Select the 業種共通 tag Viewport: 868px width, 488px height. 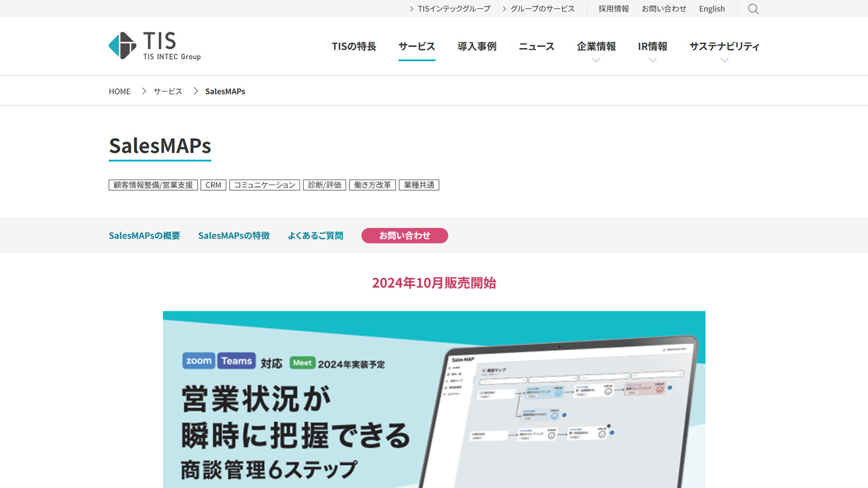click(x=419, y=185)
